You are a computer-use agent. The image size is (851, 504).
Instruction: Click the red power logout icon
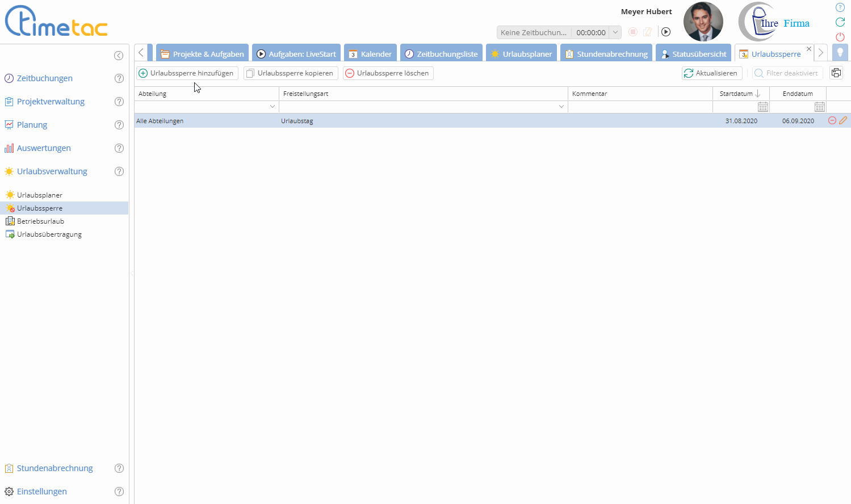click(x=840, y=37)
